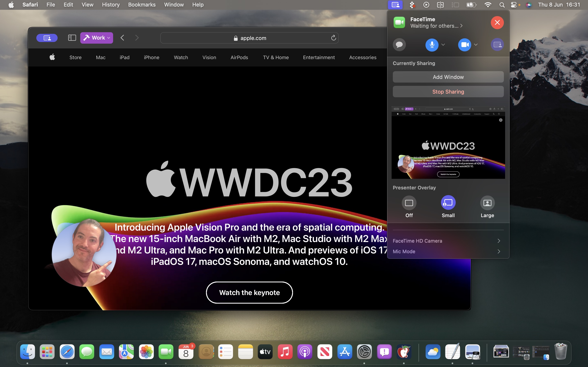Select the microphone icon in FaceTime

(432, 44)
